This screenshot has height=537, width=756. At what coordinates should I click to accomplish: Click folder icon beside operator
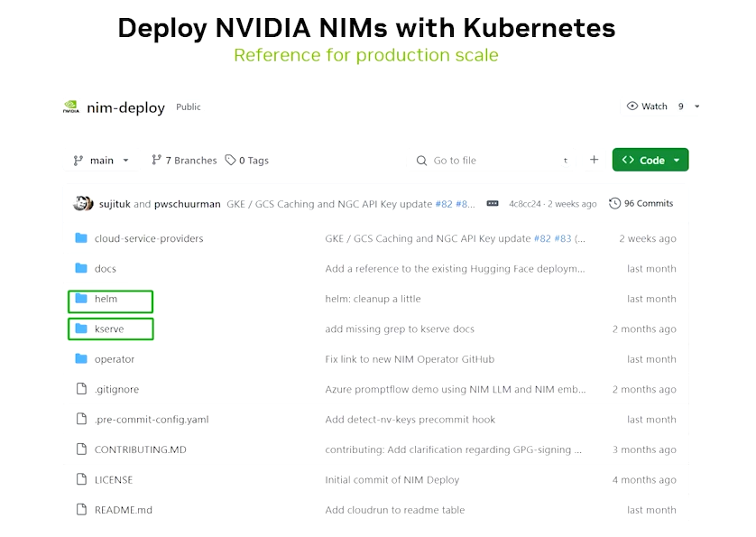[x=81, y=358]
